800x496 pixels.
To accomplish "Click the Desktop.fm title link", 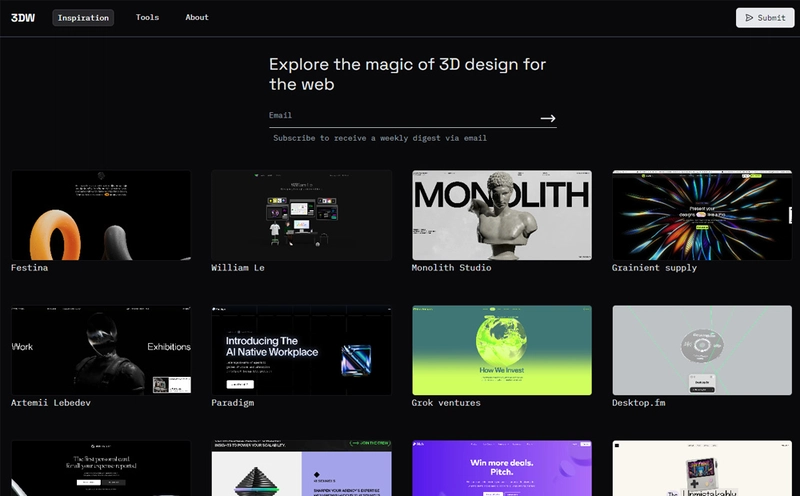I will [639, 403].
